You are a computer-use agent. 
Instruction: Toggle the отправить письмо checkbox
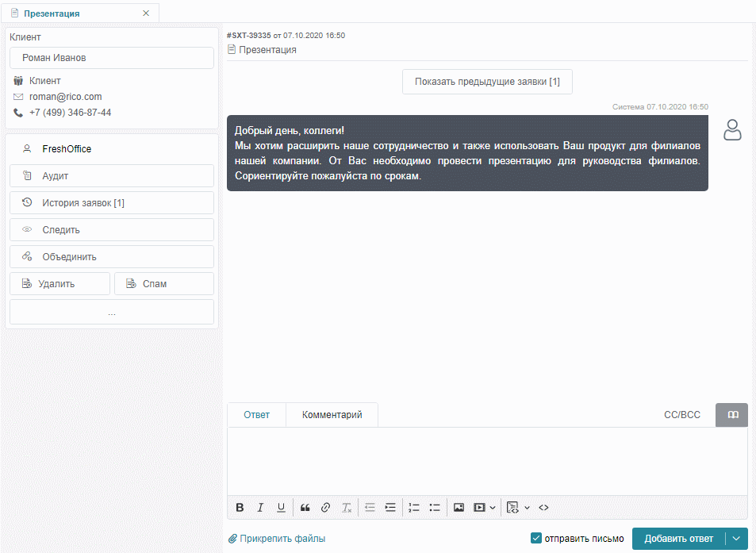click(536, 538)
